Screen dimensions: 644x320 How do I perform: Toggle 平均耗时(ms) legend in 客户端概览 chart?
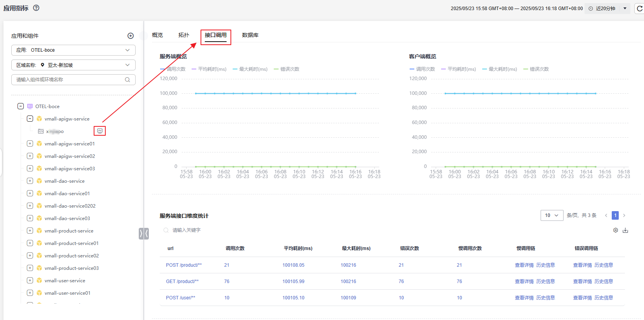tap(459, 69)
